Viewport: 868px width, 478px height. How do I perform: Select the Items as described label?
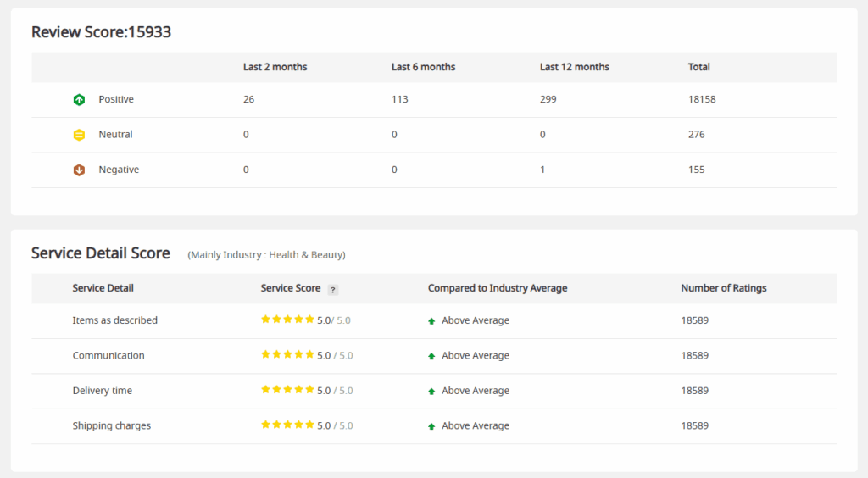tap(115, 320)
